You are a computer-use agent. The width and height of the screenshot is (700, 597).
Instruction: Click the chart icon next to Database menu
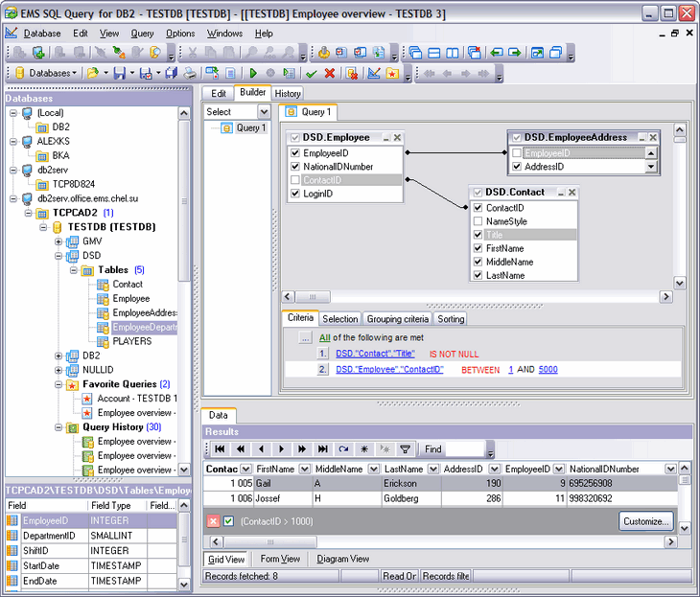[x=12, y=33]
